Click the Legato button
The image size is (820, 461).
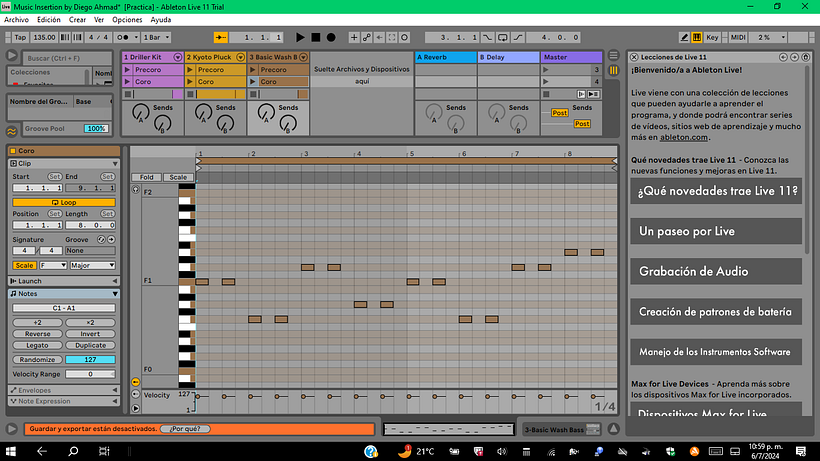tap(37, 345)
